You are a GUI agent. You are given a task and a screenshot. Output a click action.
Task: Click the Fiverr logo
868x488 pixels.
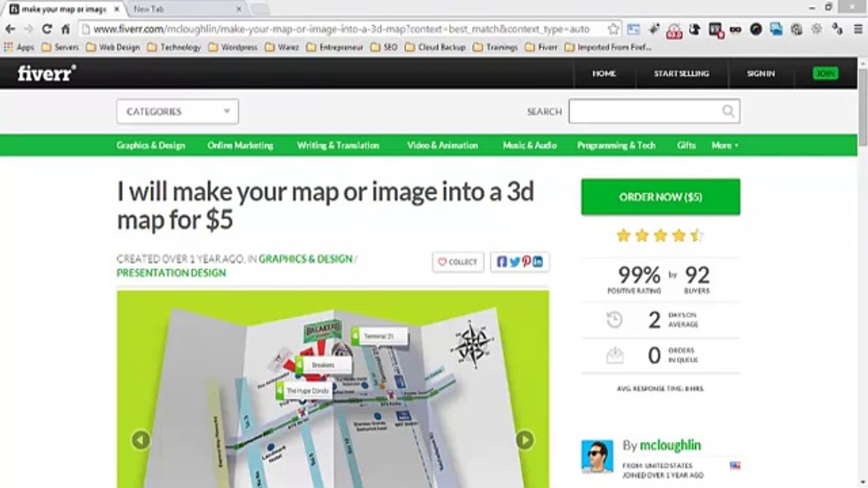47,73
